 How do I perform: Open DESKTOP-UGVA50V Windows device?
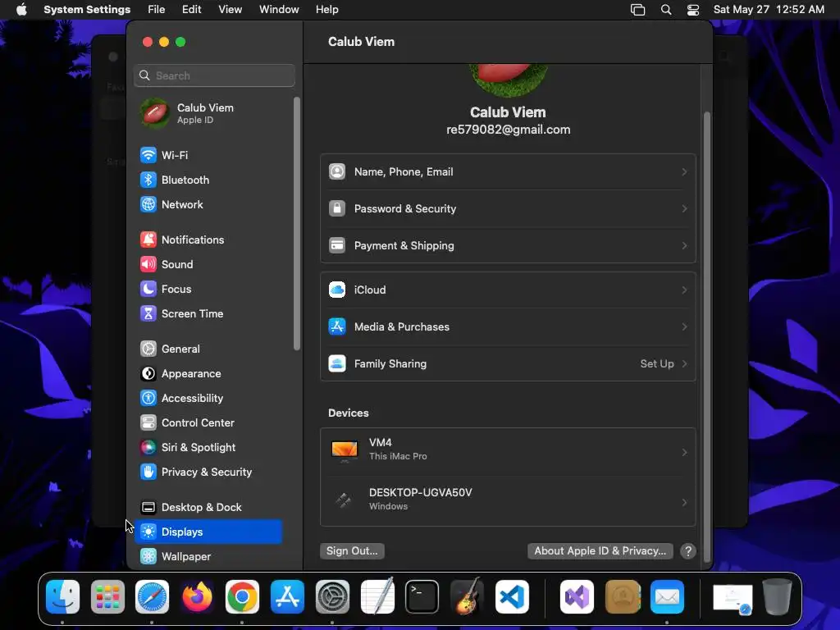point(508,502)
